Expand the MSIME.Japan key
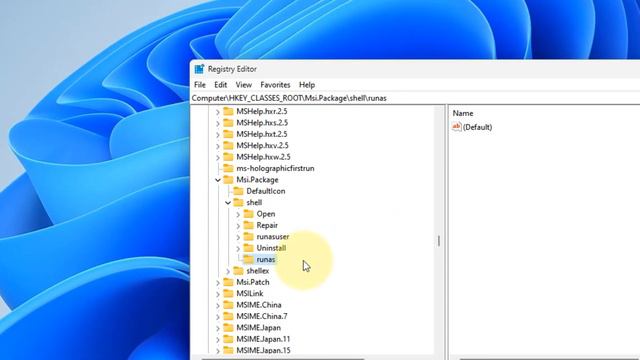The width and height of the screenshot is (640, 360). [218, 328]
